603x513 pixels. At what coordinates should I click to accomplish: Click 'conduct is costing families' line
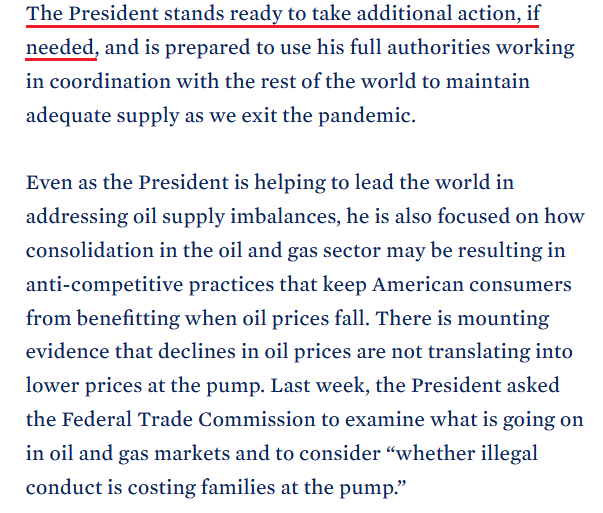(150, 487)
